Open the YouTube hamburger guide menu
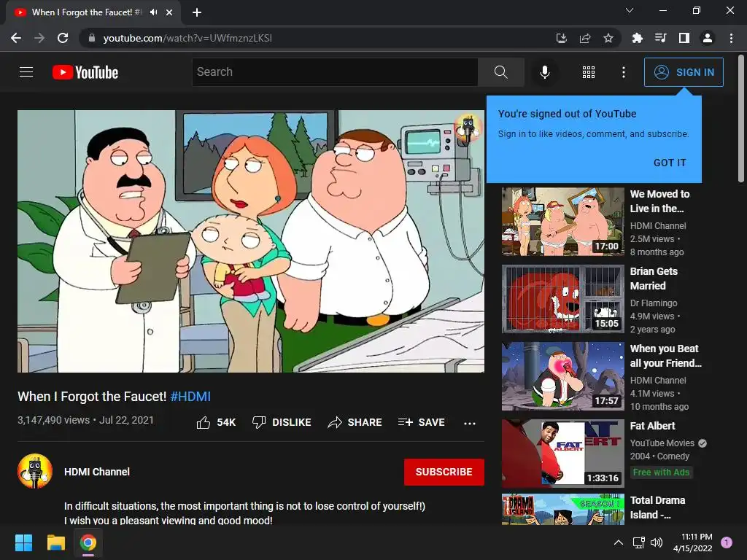 point(26,72)
